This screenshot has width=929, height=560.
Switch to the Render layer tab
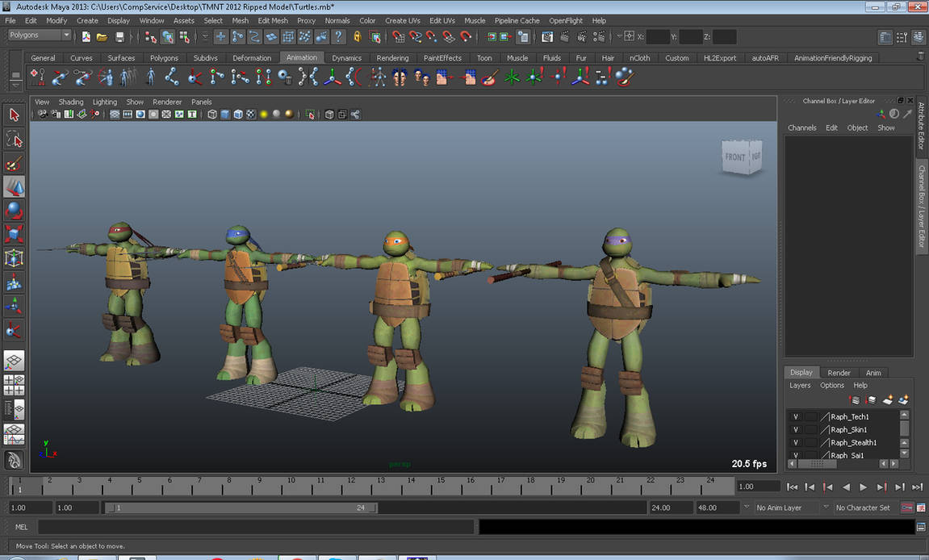point(839,373)
